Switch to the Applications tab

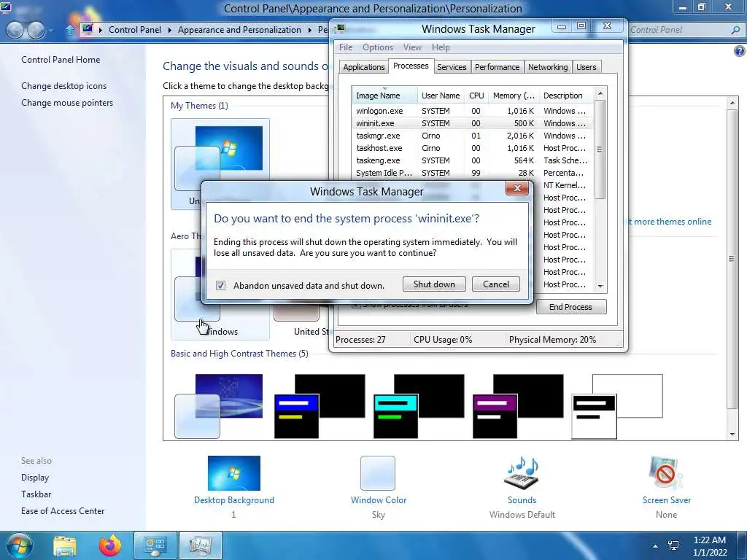tap(363, 67)
